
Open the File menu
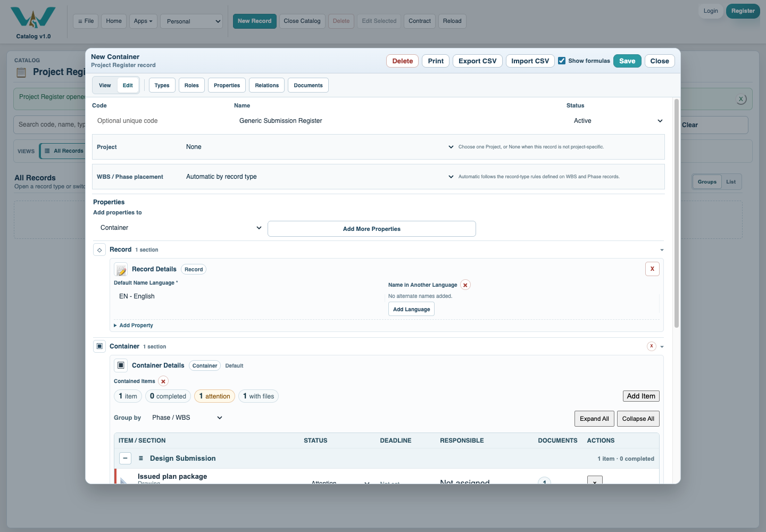point(86,21)
